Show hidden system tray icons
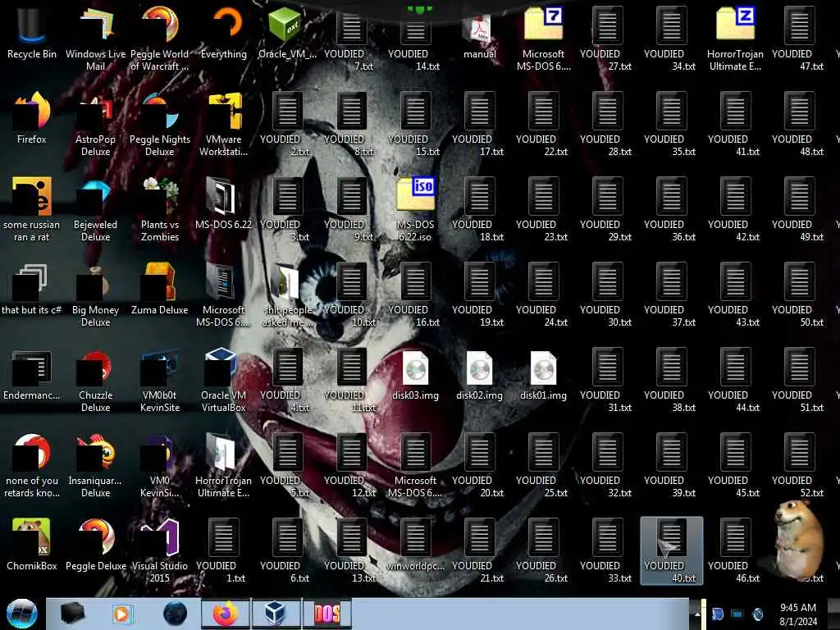 coord(697,614)
